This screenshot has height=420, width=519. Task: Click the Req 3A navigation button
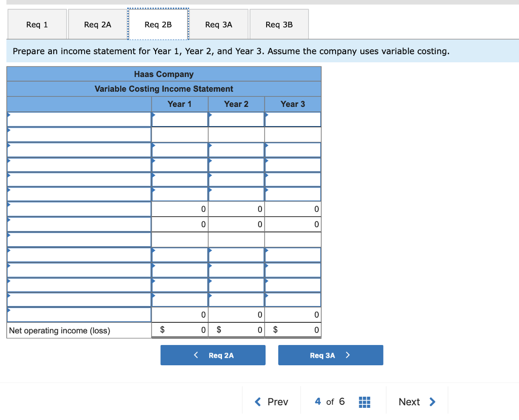[x=330, y=355]
